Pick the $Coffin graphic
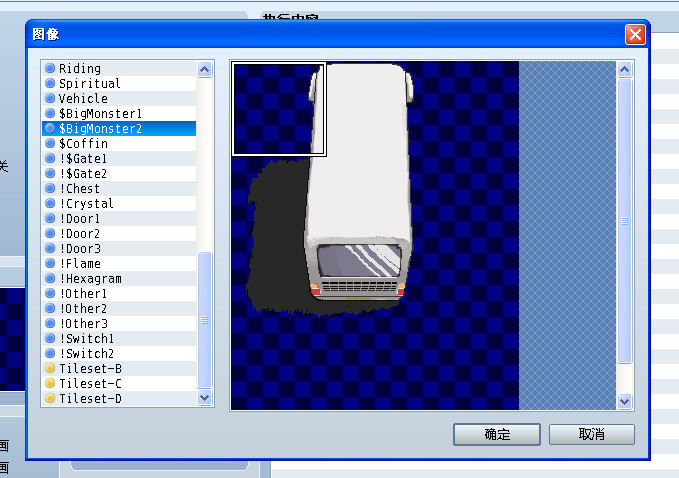This screenshot has height=478, width=679. (119, 143)
